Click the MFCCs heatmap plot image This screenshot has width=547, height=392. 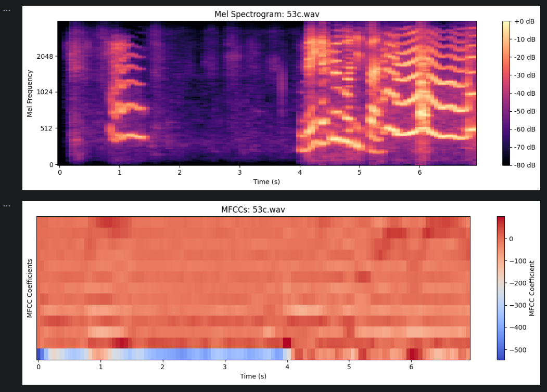click(253, 288)
